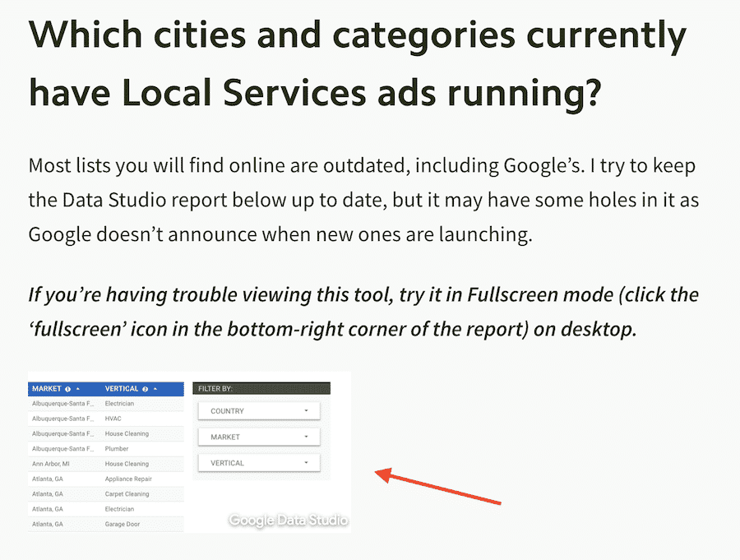
Task: Click the info icon beside MARKET column header
Action: pos(67,389)
